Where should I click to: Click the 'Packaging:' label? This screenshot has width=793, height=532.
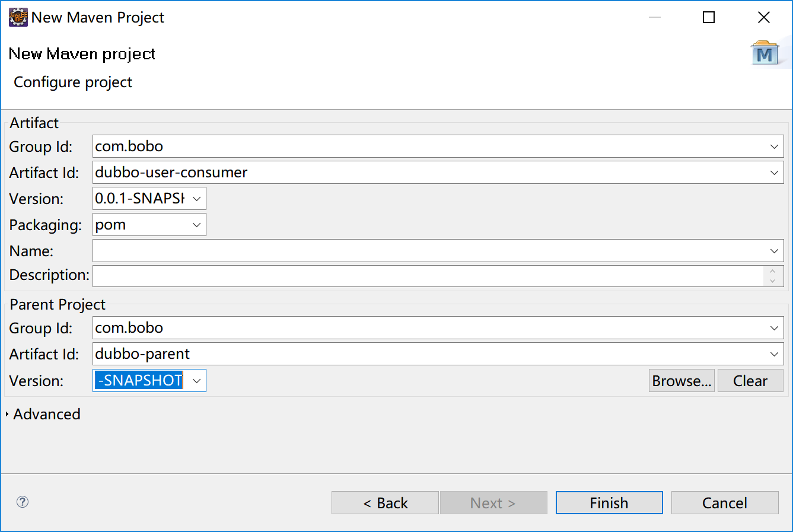(x=46, y=225)
